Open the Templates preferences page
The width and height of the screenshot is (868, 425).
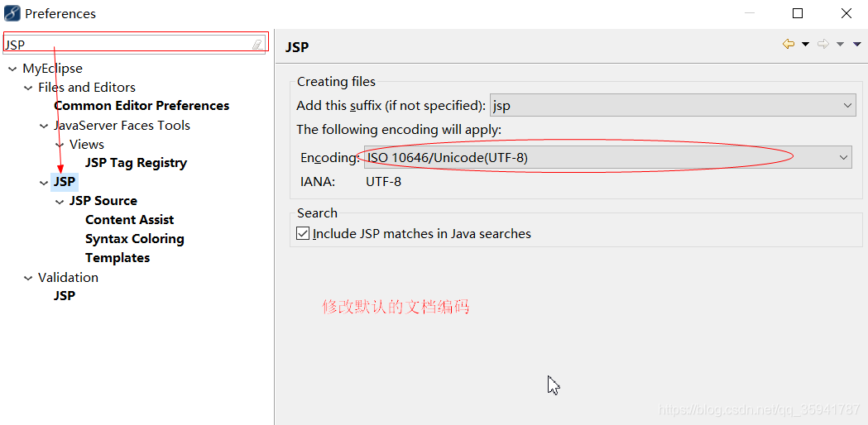[117, 258]
